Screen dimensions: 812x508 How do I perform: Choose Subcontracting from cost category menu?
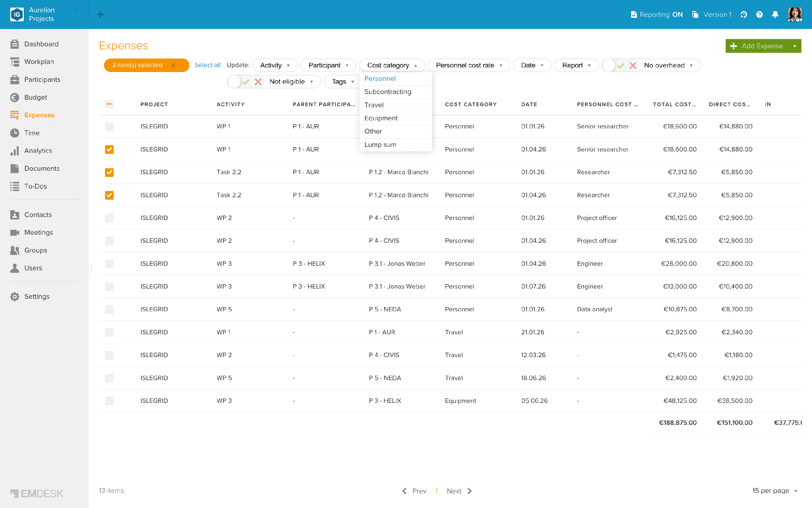click(x=395, y=92)
